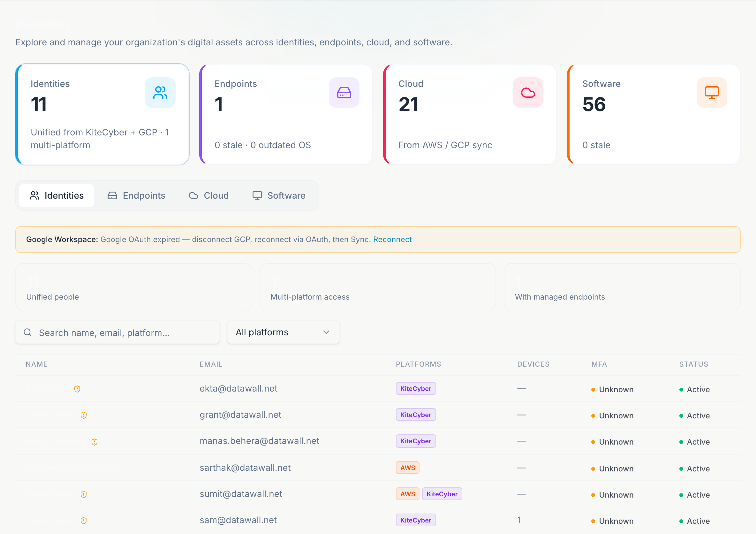Switch to the Cloud tab
The image size is (756, 534).
(x=209, y=195)
